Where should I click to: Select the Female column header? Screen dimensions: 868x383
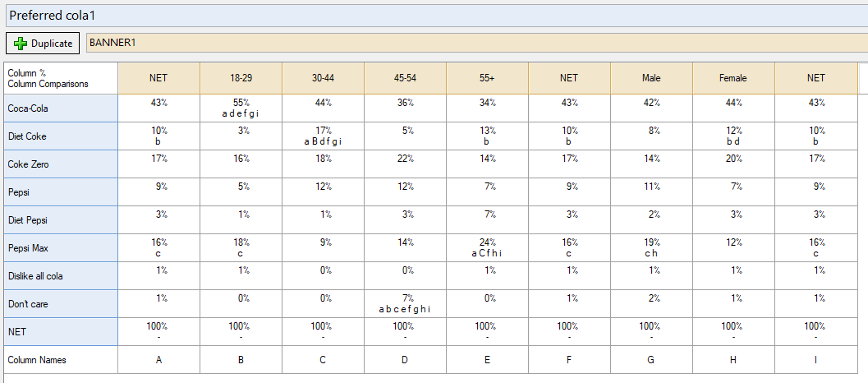[x=733, y=78]
